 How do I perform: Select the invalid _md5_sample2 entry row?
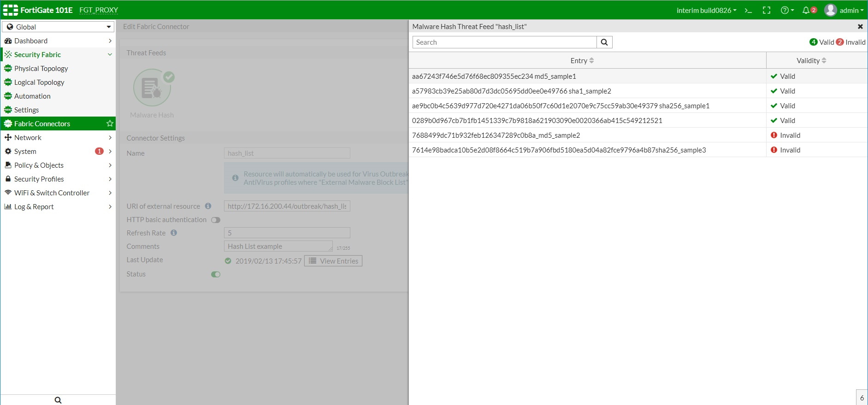coord(638,135)
